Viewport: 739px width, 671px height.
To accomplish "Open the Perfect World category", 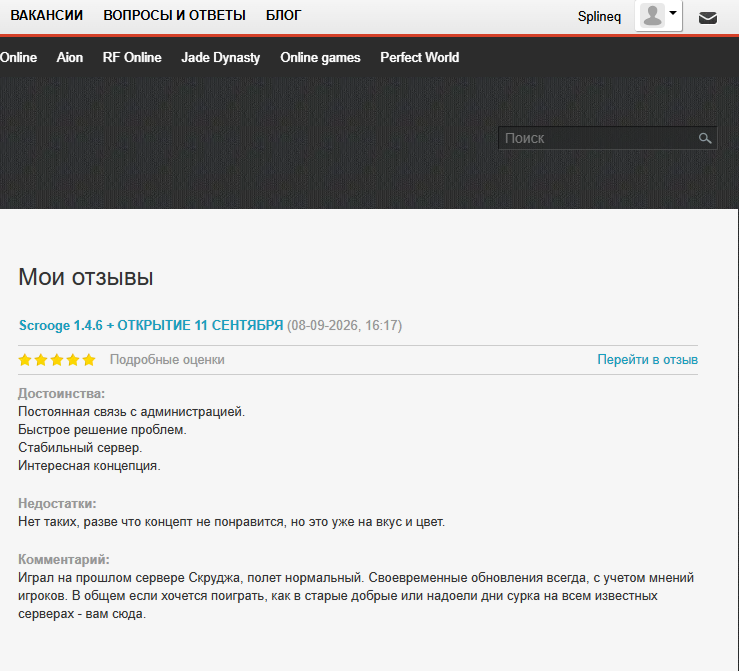I will [x=419, y=57].
